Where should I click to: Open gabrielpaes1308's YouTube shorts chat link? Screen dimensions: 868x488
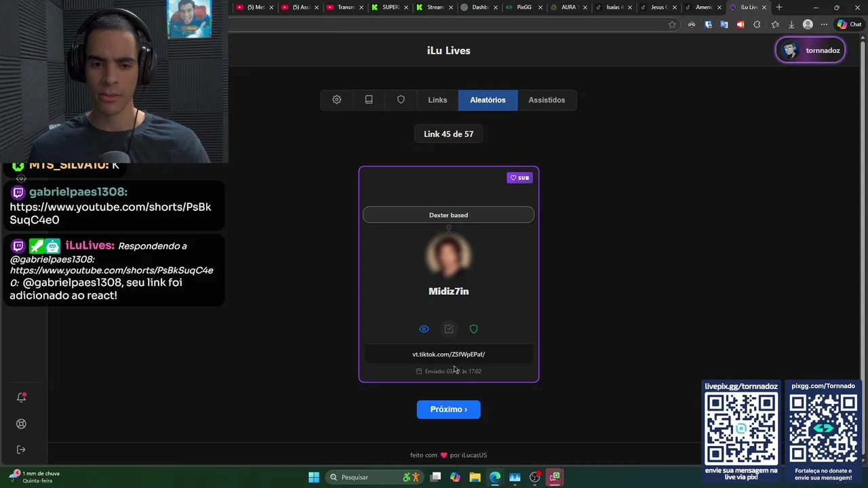(x=111, y=213)
